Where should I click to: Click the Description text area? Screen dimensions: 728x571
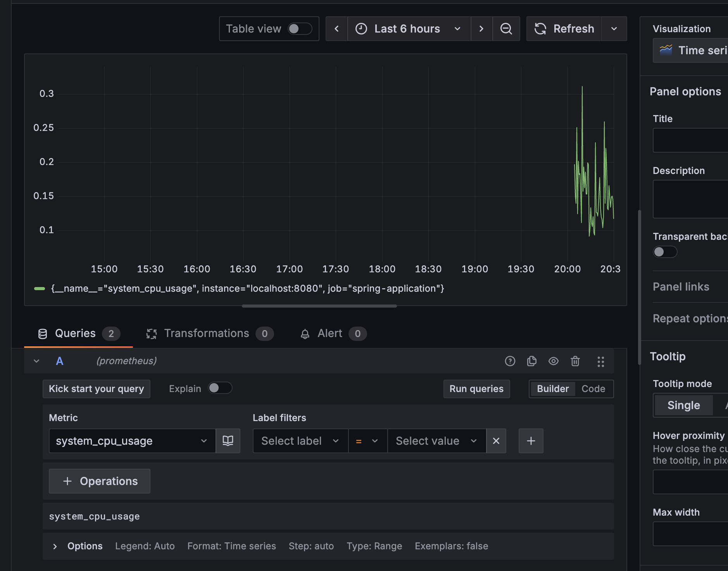point(690,199)
